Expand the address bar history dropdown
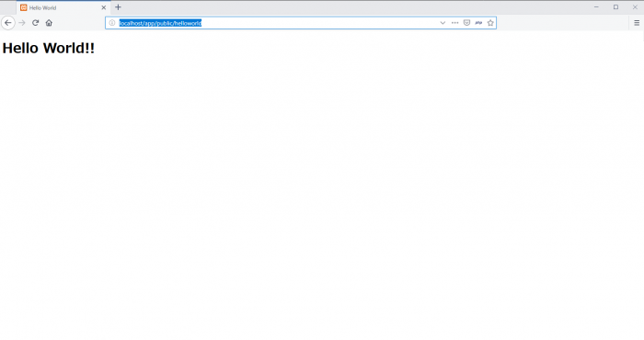 pos(443,23)
